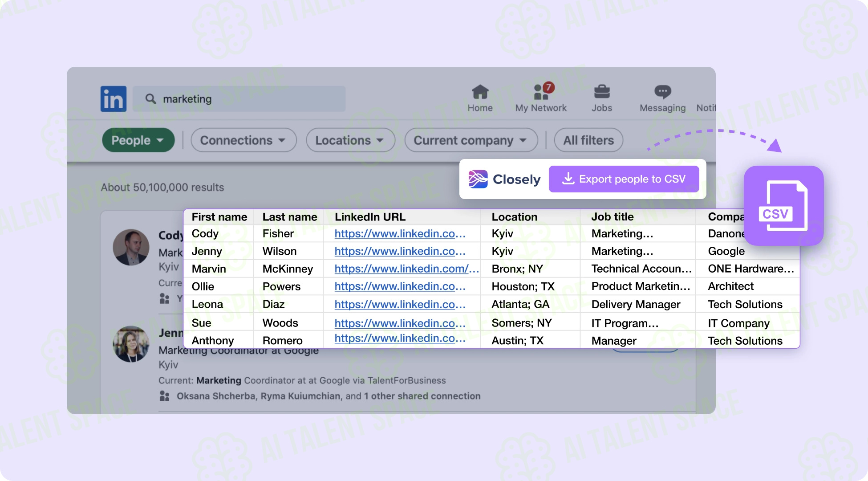This screenshot has height=481, width=868.
Task: Click the Closely logo icon
Action: pyautogui.click(x=478, y=179)
